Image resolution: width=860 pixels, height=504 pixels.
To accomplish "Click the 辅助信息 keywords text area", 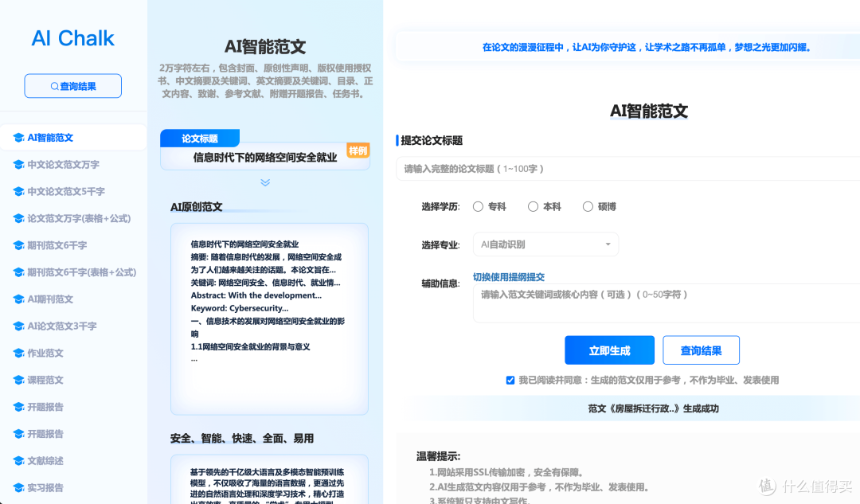I will pyautogui.click(x=666, y=303).
